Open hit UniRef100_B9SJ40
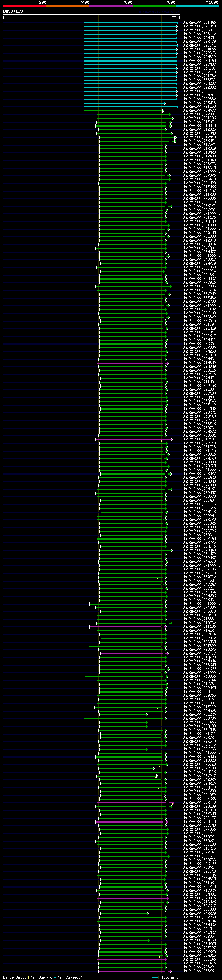 pos(199,34)
